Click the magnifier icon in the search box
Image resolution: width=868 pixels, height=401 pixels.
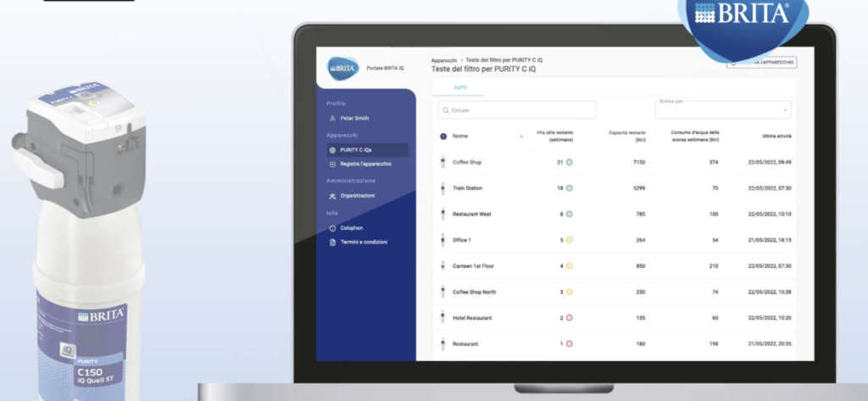(446, 110)
